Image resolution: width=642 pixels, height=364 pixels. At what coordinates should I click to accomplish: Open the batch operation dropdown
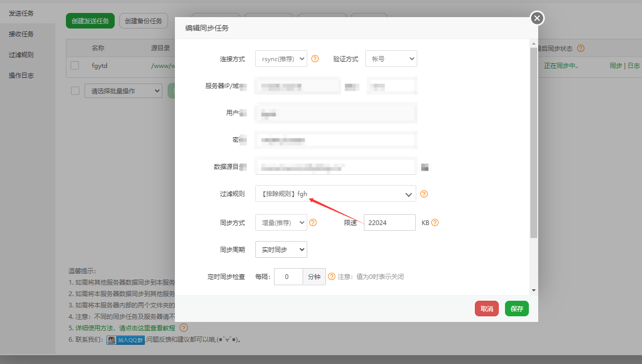[x=124, y=91]
